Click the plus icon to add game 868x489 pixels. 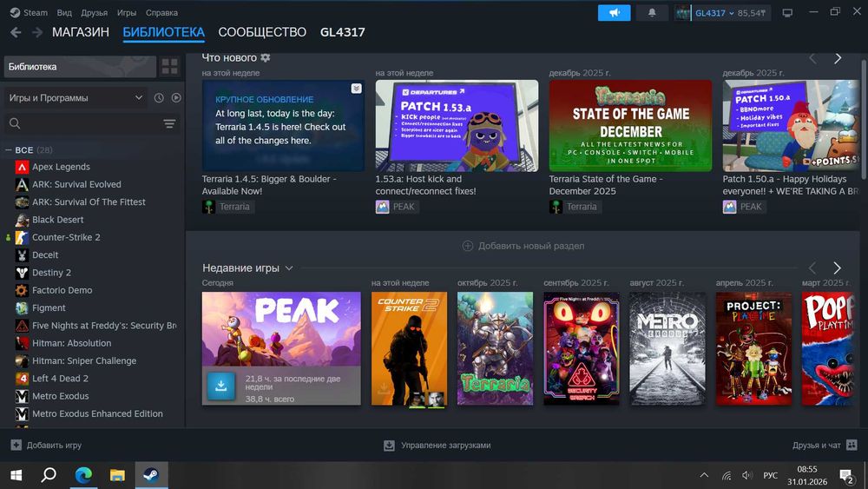click(x=16, y=445)
